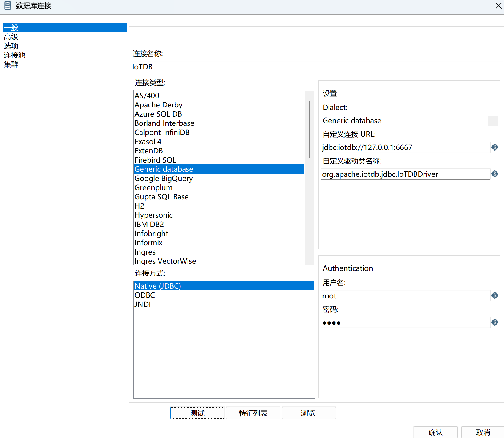
Task: Click the 测试 button
Action: [x=197, y=413]
